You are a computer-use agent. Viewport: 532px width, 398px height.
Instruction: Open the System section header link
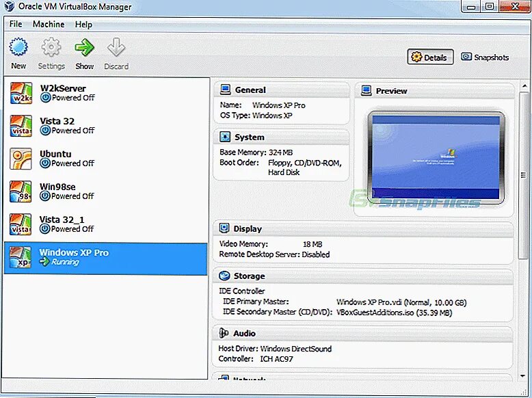250,137
